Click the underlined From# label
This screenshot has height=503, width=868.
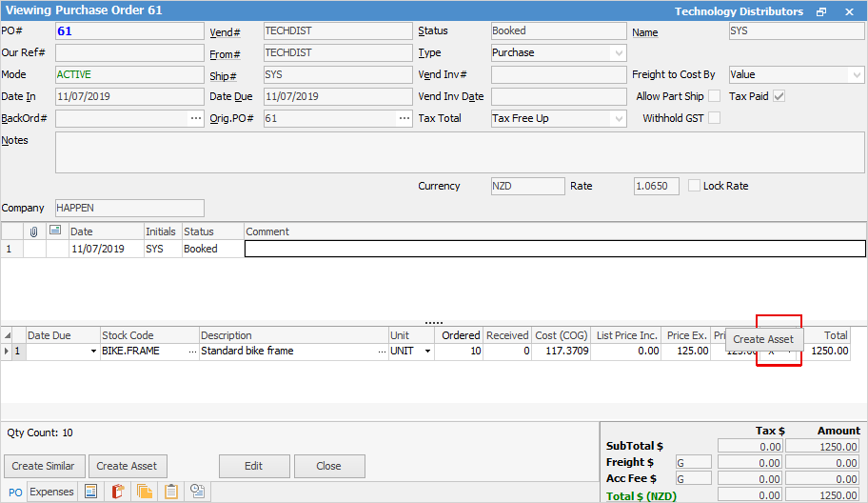click(x=225, y=55)
